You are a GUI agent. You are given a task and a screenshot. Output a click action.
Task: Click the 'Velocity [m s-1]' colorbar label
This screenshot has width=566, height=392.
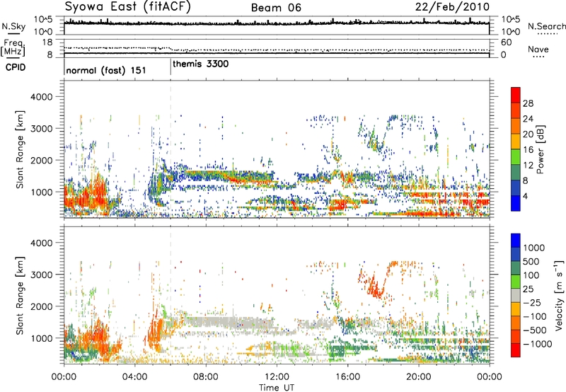pyautogui.click(x=559, y=295)
